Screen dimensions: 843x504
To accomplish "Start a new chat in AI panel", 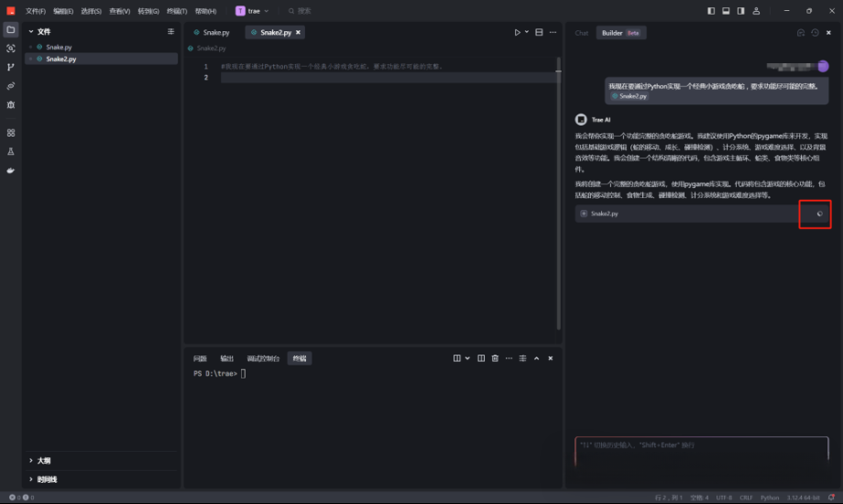I will (801, 33).
